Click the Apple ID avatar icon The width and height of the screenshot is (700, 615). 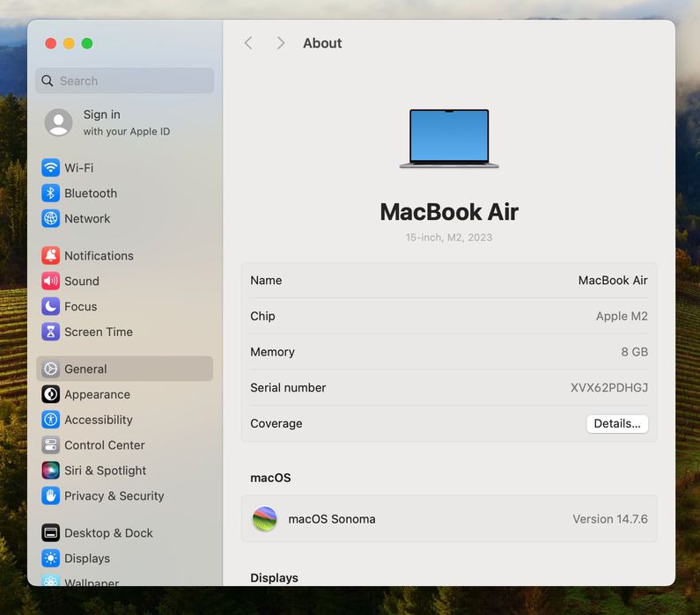[58, 122]
